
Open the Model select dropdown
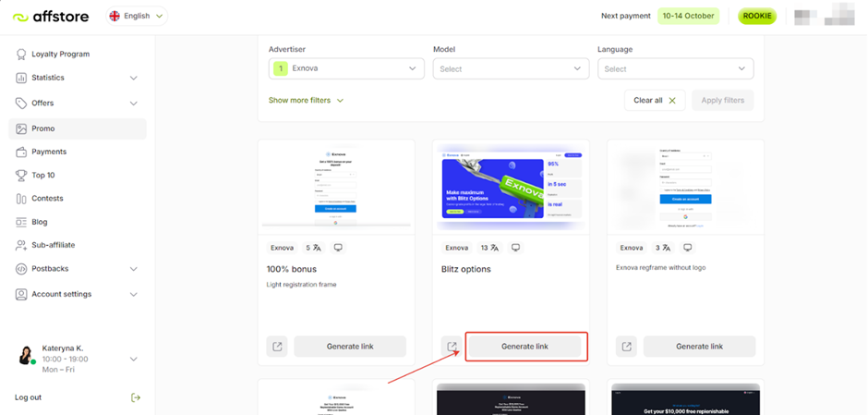(x=511, y=68)
